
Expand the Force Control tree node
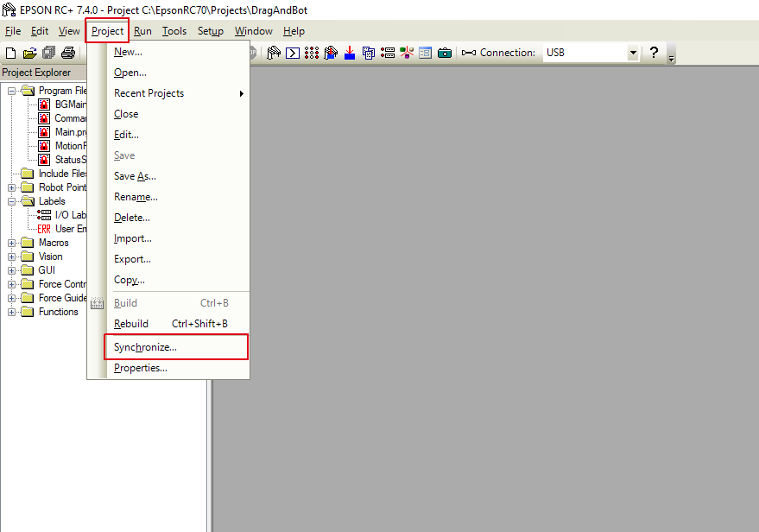click(11, 284)
